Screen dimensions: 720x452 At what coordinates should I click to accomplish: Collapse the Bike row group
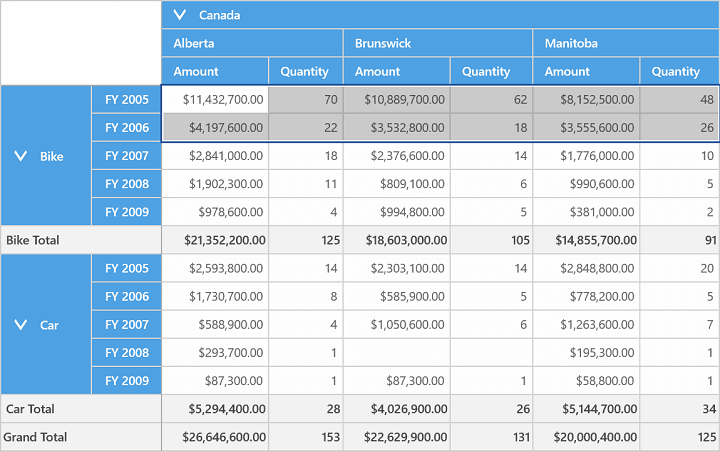pos(21,156)
